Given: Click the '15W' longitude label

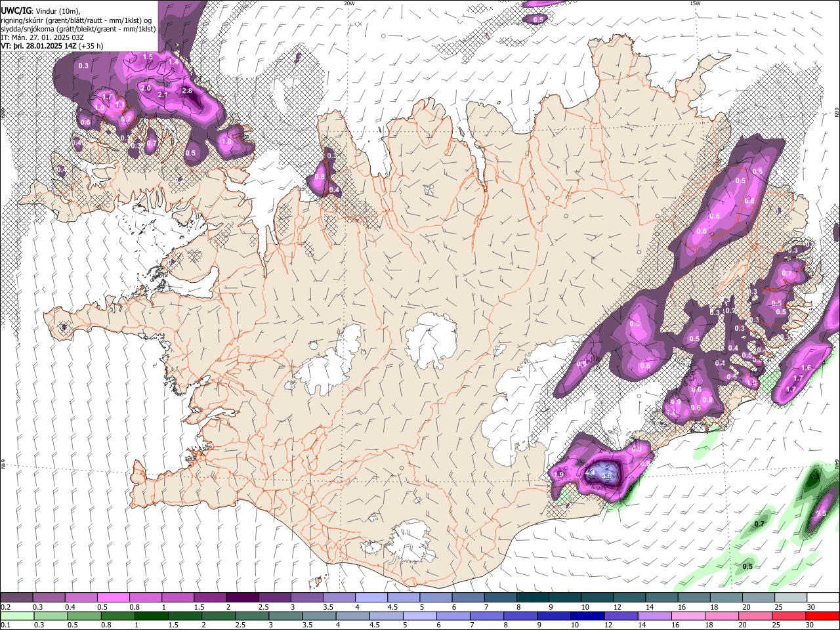Looking at the screenshot, I should 695,3.
